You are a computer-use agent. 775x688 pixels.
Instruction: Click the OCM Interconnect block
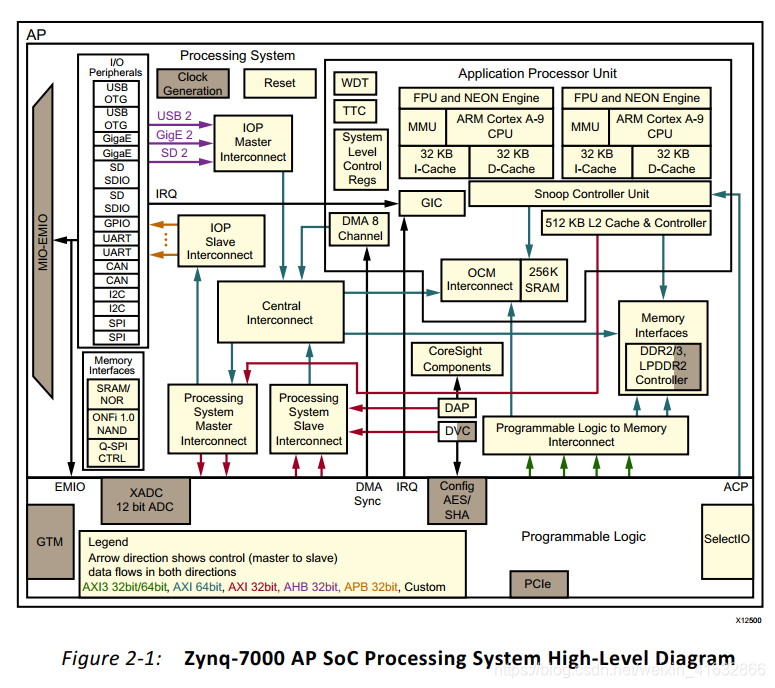pyautogui.click(x=480, y=280)
